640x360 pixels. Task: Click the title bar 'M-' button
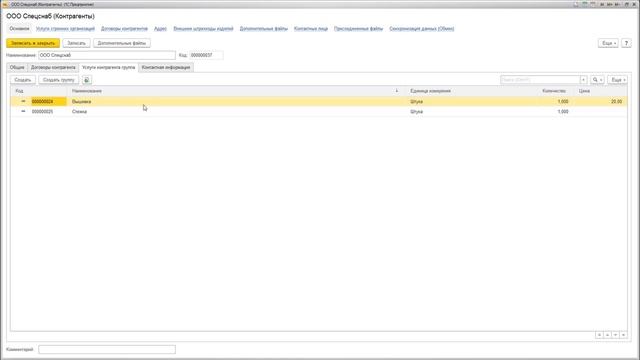[618, 4]
